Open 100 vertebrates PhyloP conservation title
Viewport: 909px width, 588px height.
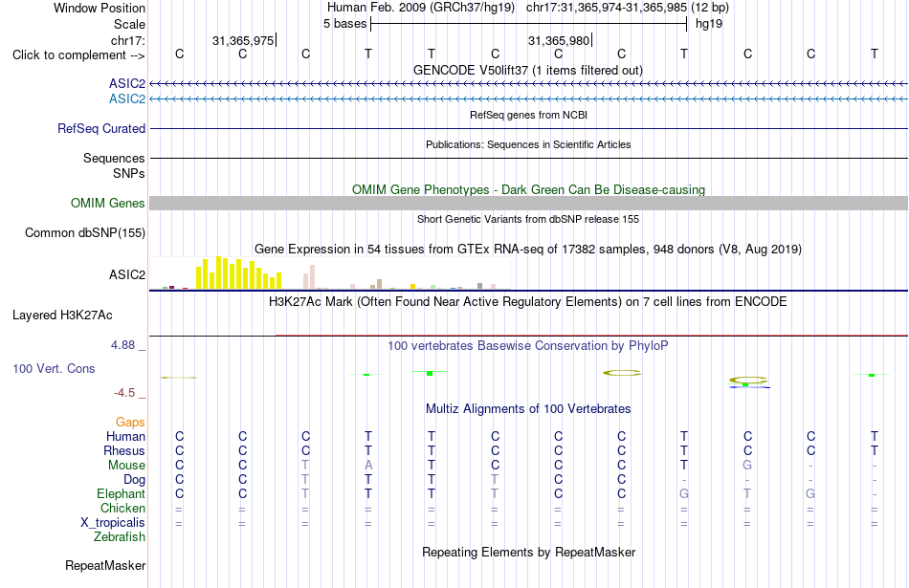point(528,346)
